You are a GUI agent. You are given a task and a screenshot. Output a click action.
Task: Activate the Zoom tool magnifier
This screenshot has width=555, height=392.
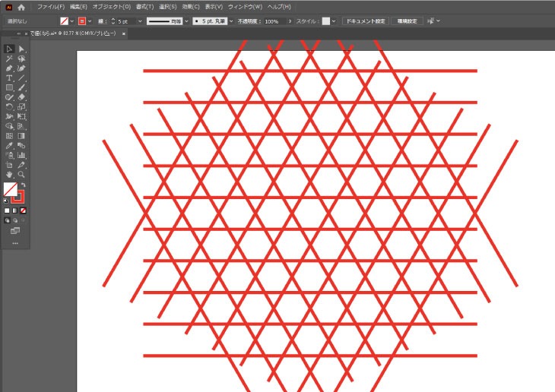tap(22, 175)
